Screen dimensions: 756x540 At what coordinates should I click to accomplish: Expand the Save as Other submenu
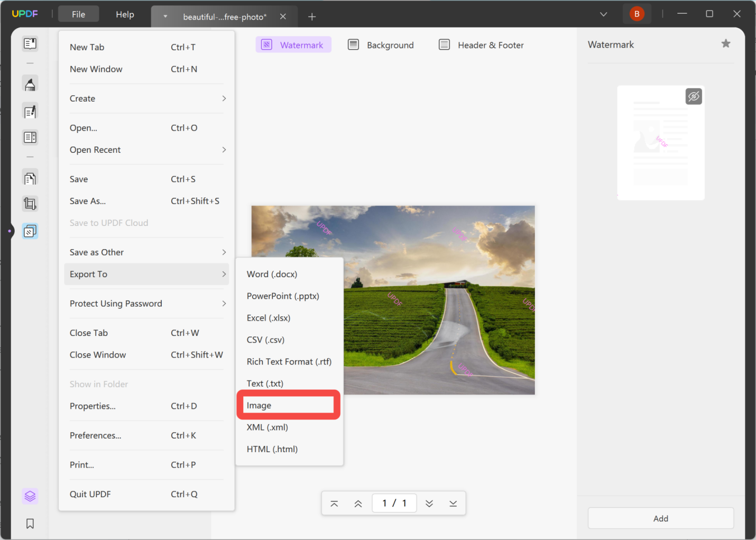[x=147, y=252]
